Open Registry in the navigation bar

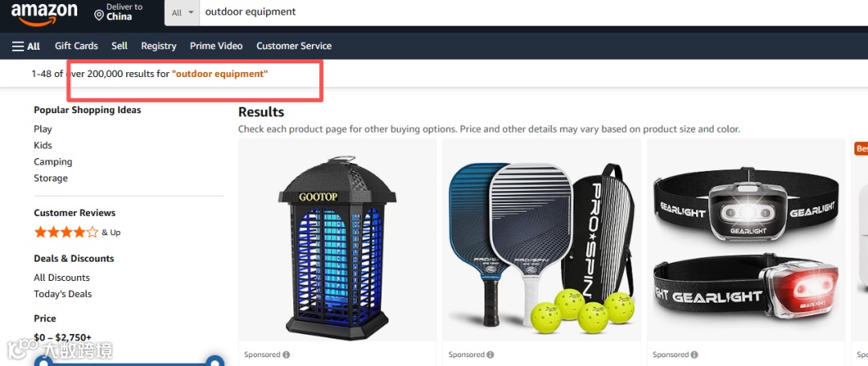(158, 46)
